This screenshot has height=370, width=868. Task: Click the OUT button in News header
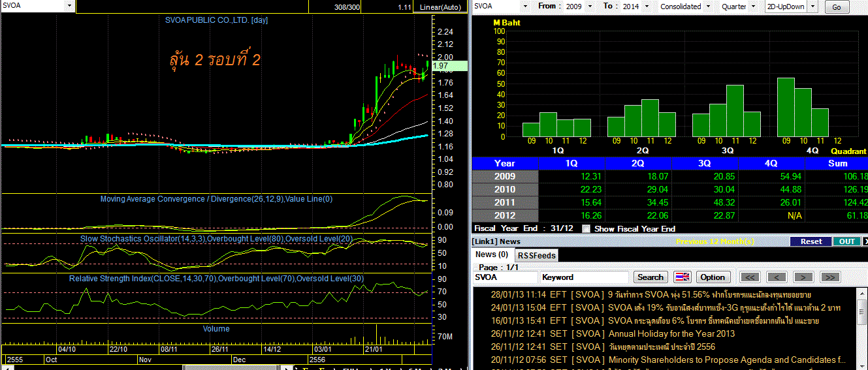click(x=847, y=241)
